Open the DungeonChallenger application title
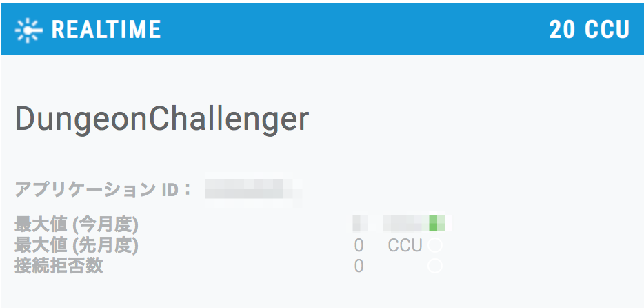 (x=162, y=119)
